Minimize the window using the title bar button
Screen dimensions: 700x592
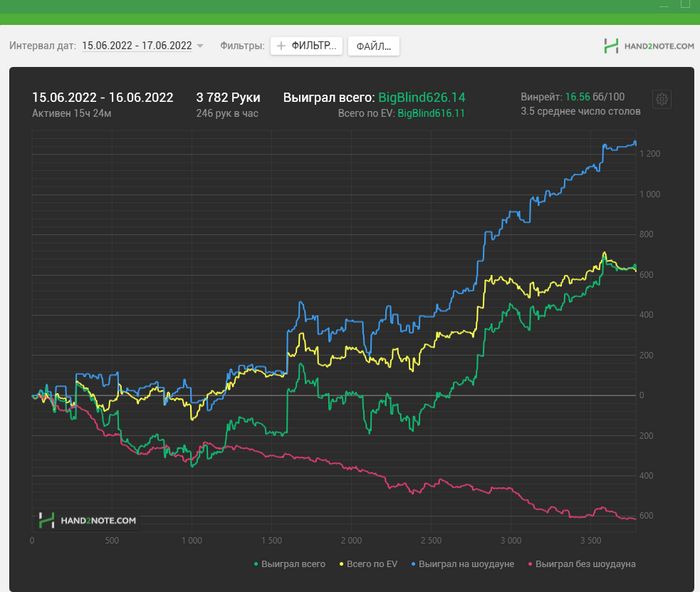pyautogui.click(x=664, y=5)
